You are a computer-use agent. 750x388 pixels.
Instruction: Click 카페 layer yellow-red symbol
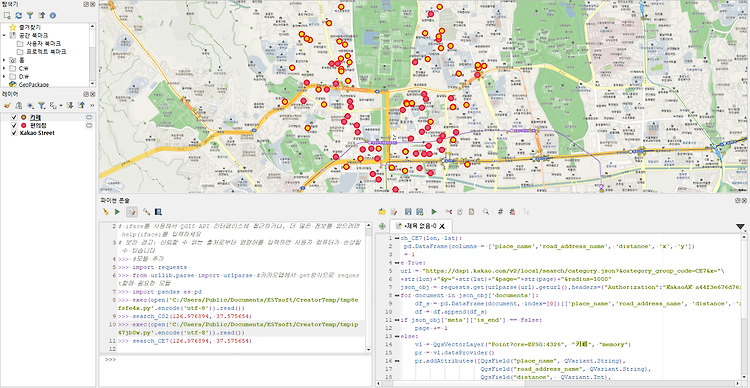23,117
